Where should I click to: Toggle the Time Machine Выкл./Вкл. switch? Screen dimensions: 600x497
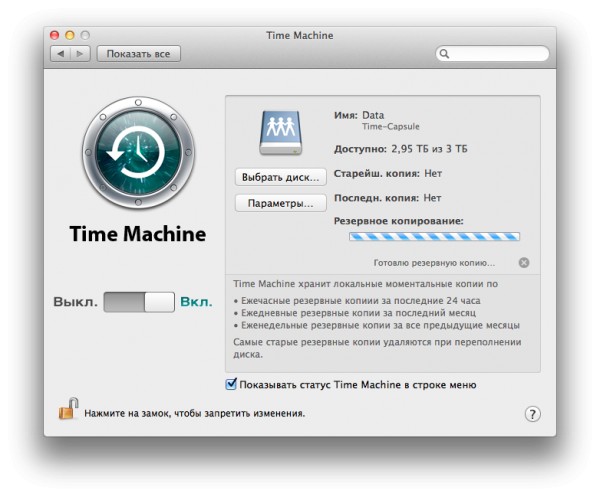click(x=139, y=302)
